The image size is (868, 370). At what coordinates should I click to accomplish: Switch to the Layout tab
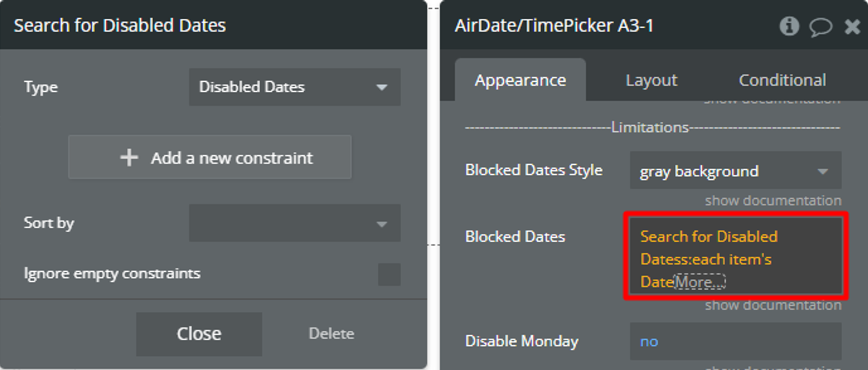point(651,80)
